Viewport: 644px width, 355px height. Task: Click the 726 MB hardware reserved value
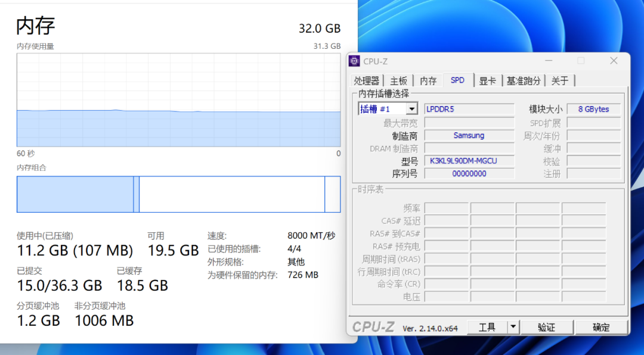[x=303, y=275]
